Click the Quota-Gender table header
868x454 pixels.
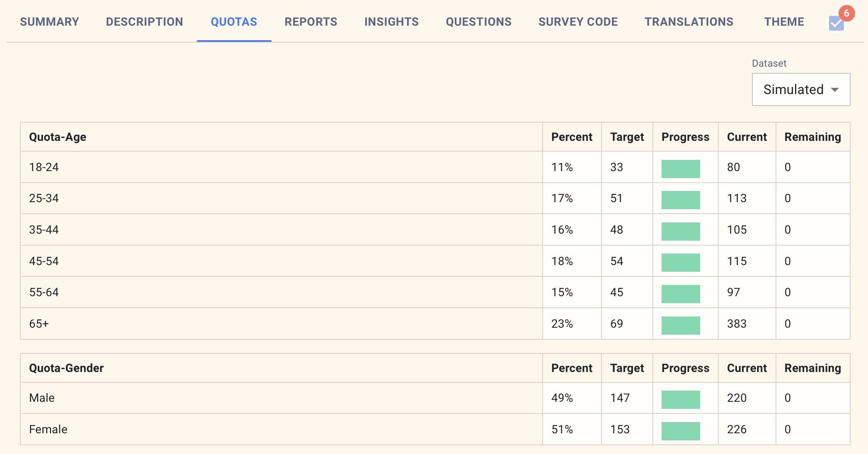coord(66,368)
